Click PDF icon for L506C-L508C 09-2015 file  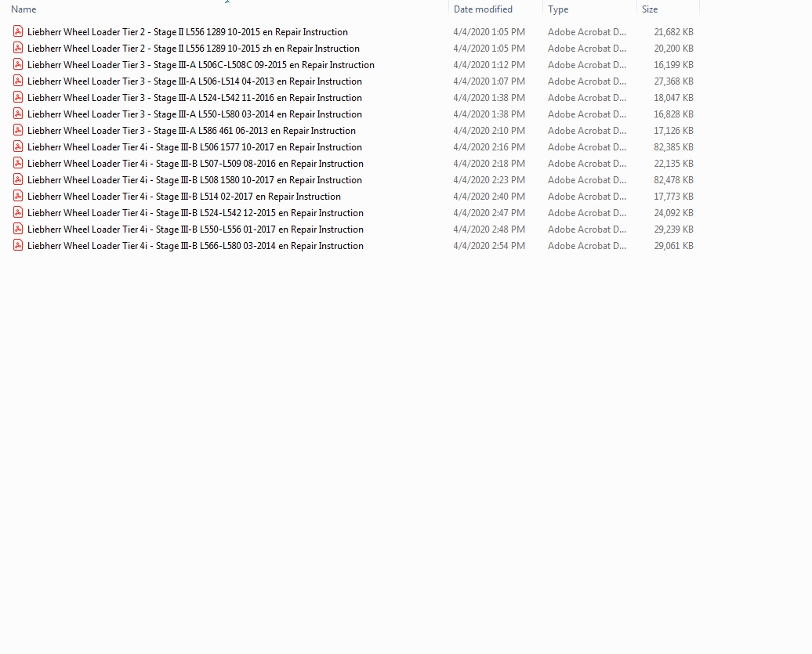pyautogui.click(x=18, y=65)
